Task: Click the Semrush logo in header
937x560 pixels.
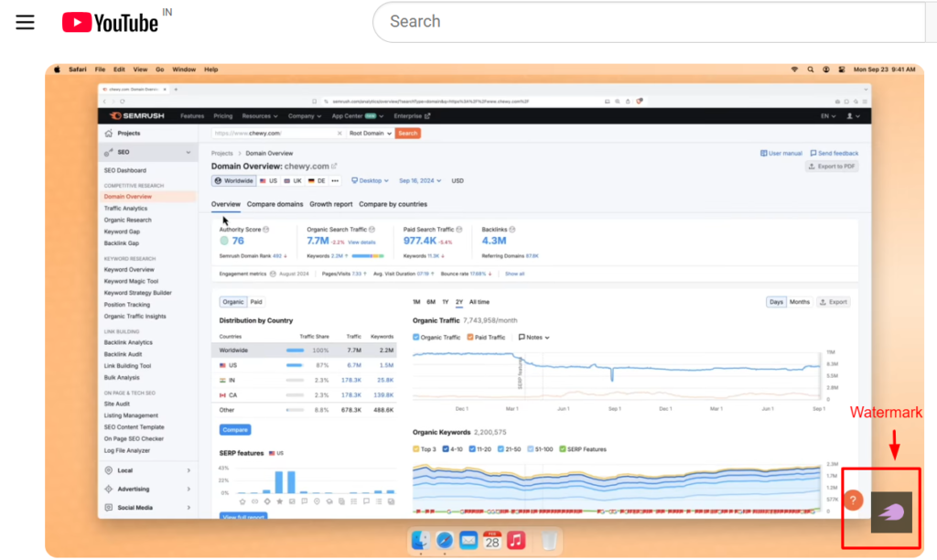Action: tap(136, 116)
